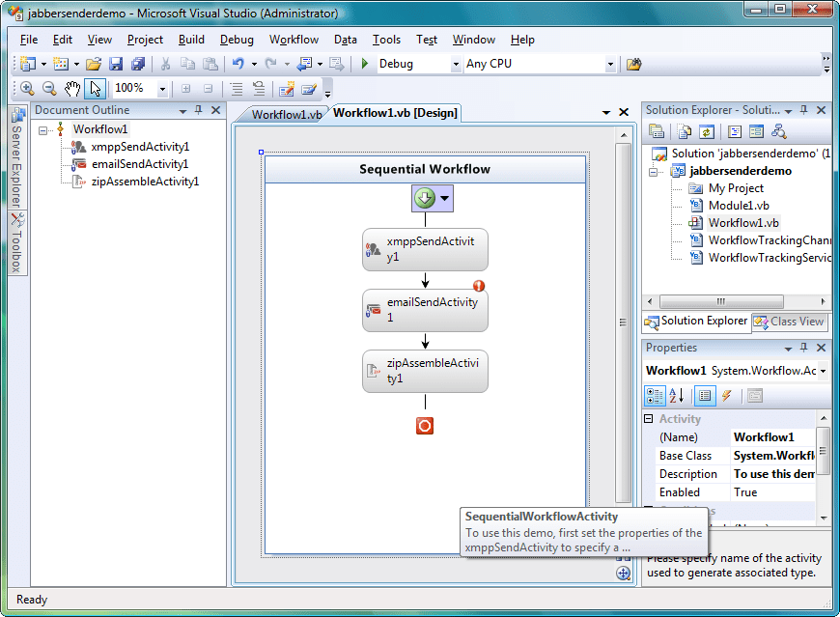
Task: Click the navigation cross icon at designer corner
Action: 623,574
